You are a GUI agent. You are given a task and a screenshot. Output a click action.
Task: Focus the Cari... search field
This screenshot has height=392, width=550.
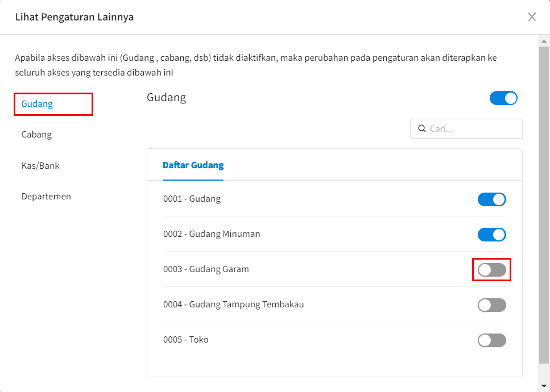(x=466, y=128)
